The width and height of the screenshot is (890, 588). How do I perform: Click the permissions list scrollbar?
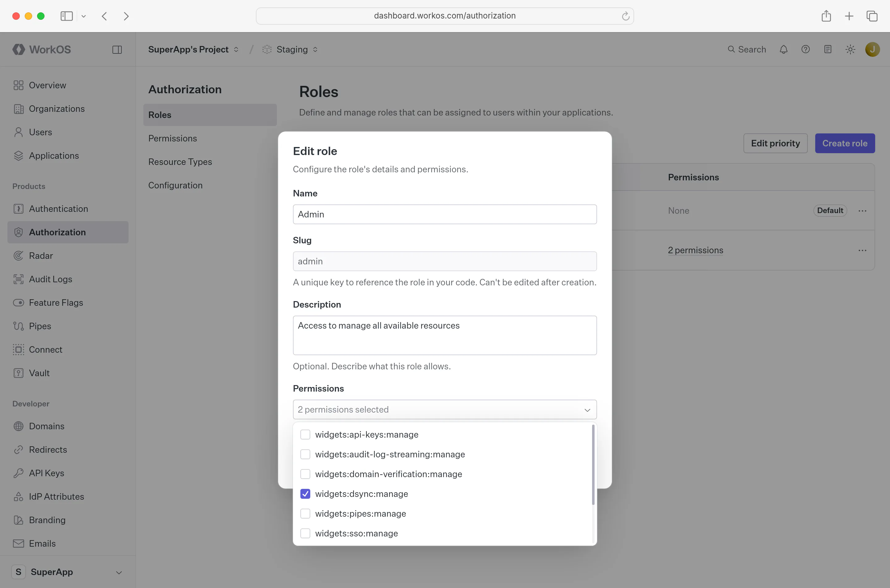[593, 465]
